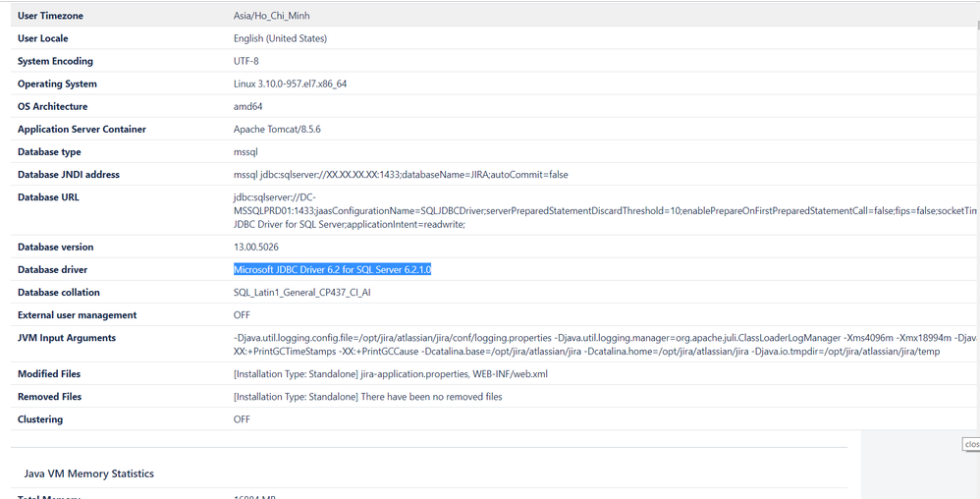This screenshot has height=499, width=980.
Task: Select the Database collation label
Action: pyautogui.click(x=58, y=292)
